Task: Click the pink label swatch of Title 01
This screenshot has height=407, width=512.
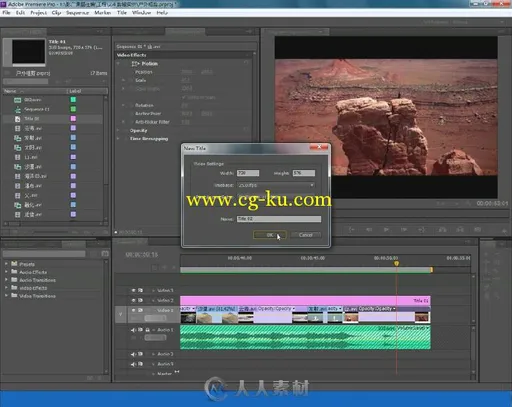Action: tap(73, 119)
